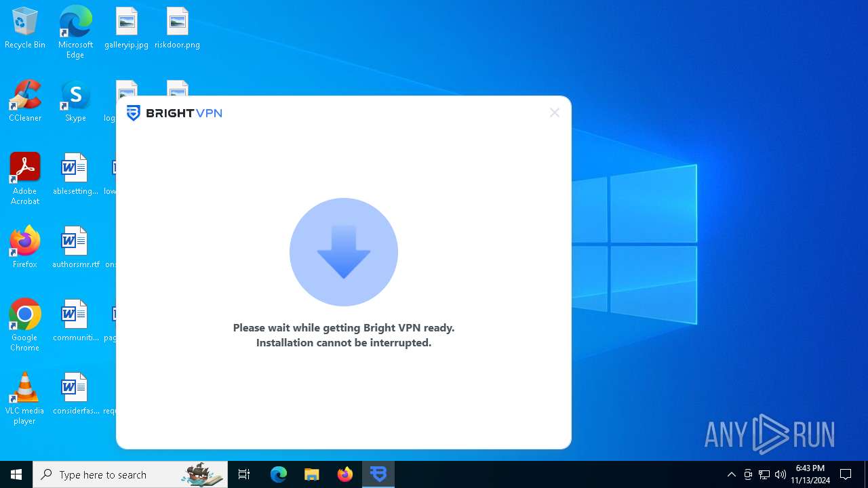868x488 pixels.
Task: Open the Windows Start menu
Action: point(16,474)
